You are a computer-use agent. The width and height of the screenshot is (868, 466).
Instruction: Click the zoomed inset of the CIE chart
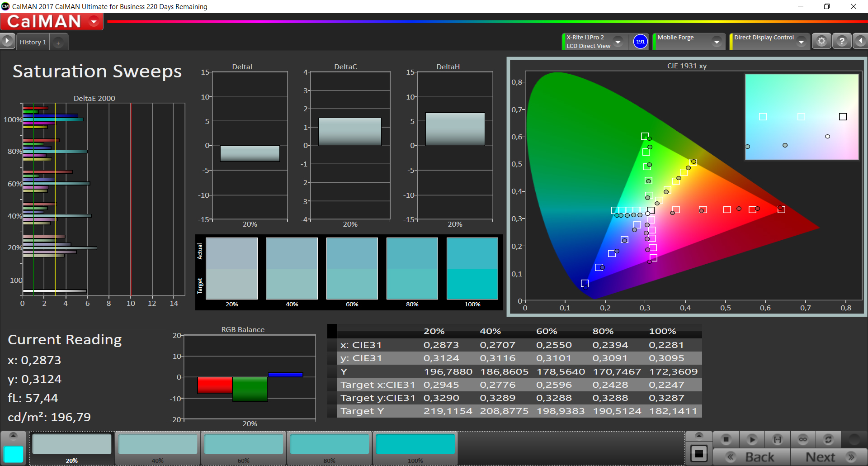tap(802, 117)
